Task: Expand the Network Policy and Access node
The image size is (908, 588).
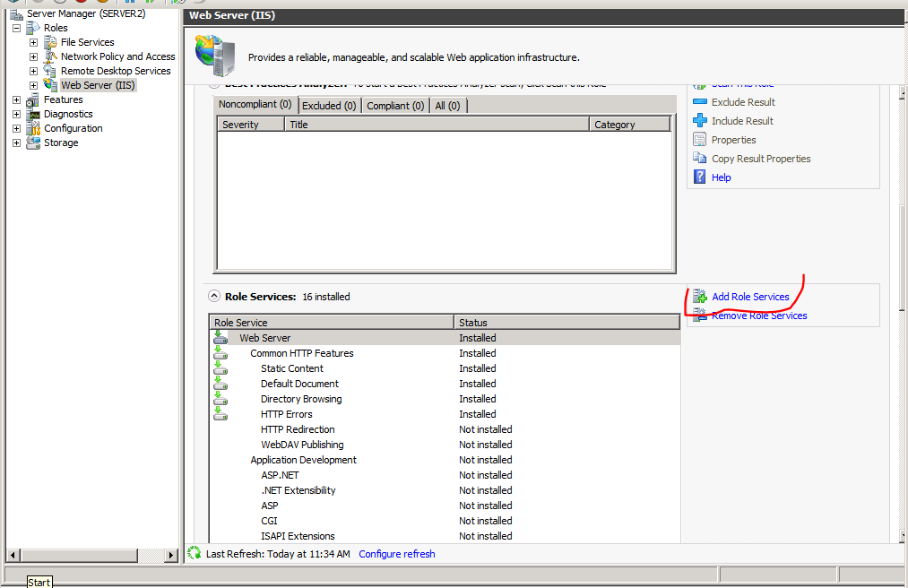Action: (33, 56)
